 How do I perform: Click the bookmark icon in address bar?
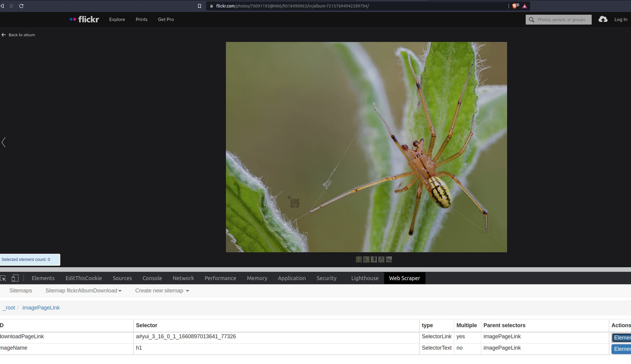pos(199,6)
